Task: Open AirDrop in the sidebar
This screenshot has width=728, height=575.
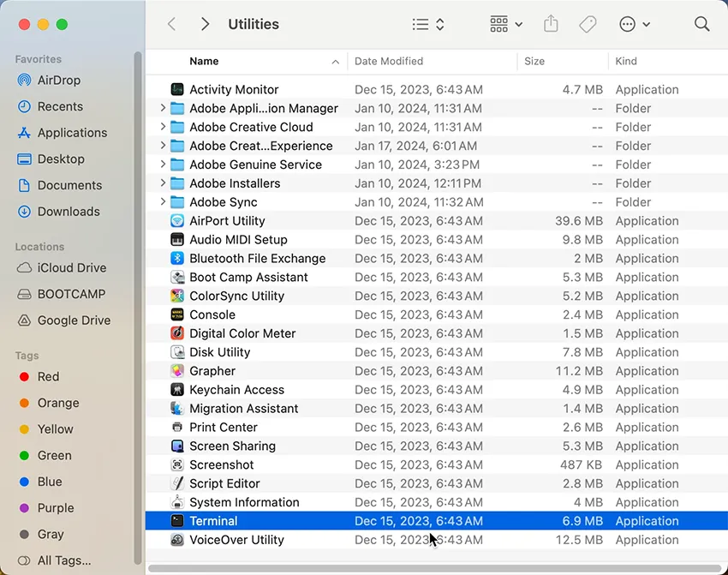Action: click(x=48, y=80)
